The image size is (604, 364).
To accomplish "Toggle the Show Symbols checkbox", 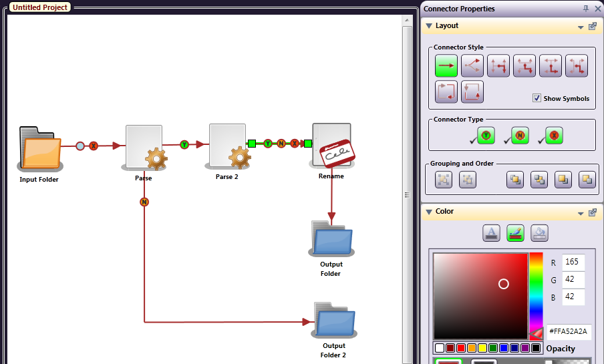I will coord(537,98).
